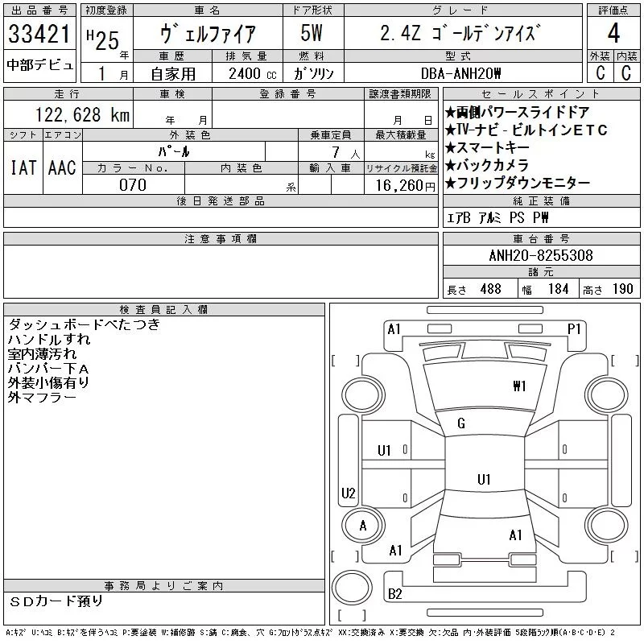Click the P1 mark on the car diagram
Image resolution: width=644 pixels, height=644 pixels.
[574, 328]
